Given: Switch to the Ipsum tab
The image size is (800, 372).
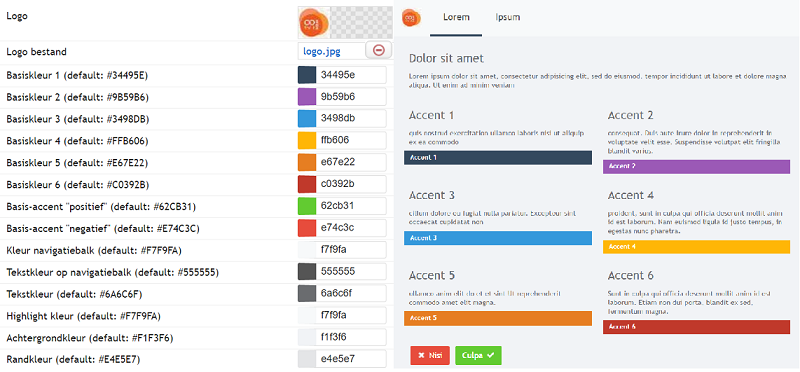Looking at the screenshot, I should (x=508, y=17).
